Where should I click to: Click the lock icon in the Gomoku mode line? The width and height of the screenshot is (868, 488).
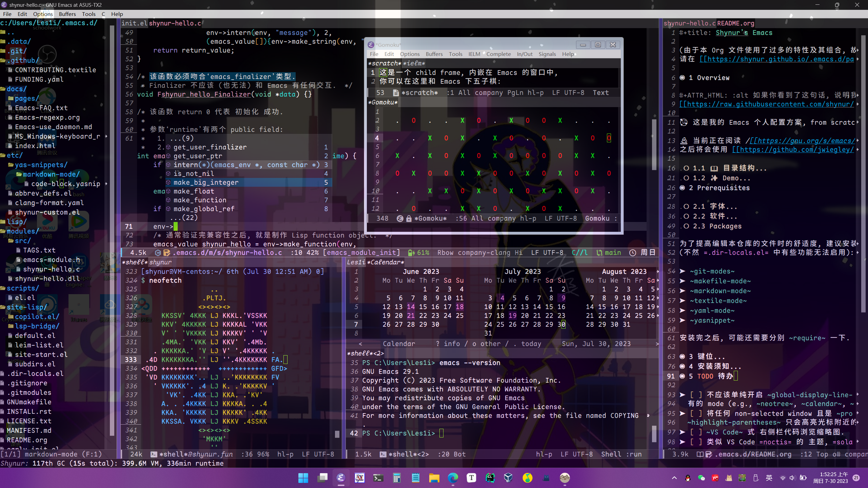[409, 219]
